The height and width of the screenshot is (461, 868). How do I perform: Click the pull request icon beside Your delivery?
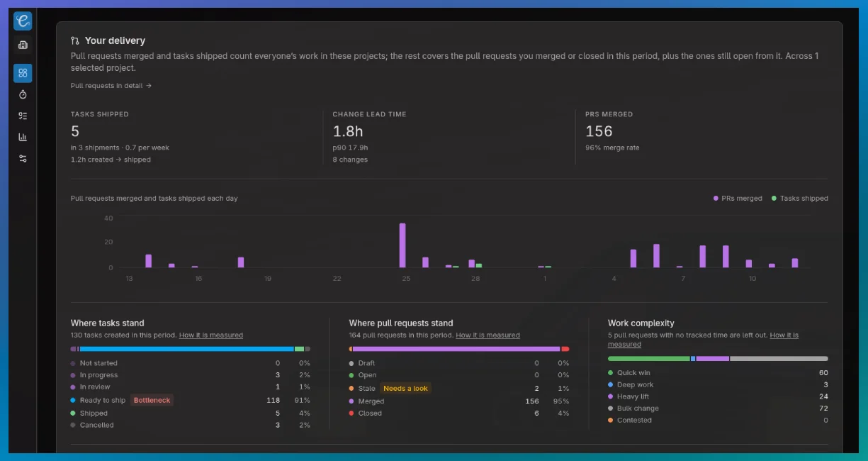pyautogui.click(x=75, y=41)
